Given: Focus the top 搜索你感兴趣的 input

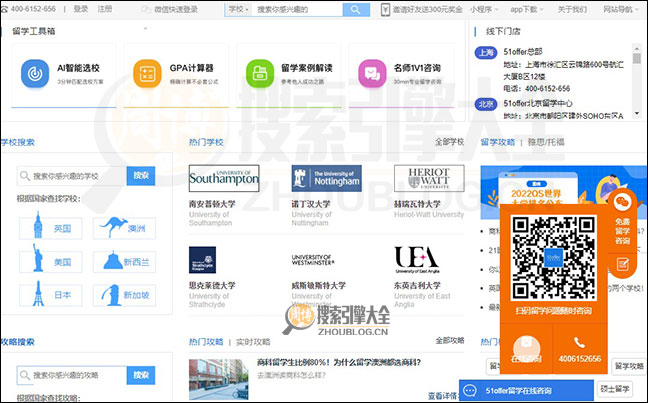Looking at the screenshot, I should click(297, 9).
